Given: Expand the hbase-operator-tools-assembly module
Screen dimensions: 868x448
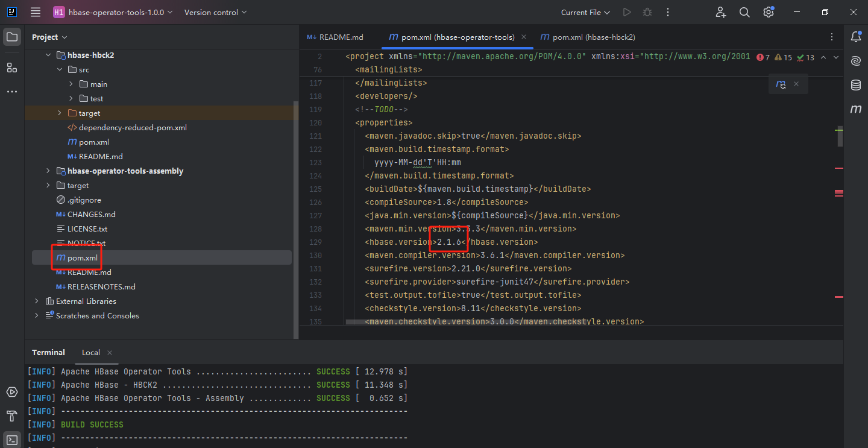Looking at the screenshot, I should [48, 171].
